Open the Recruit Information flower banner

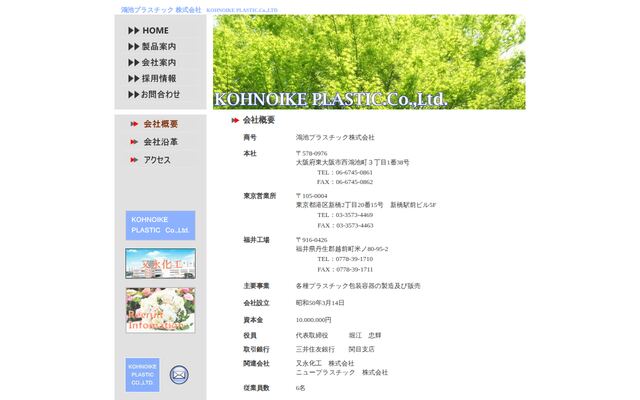pos(160,310)
